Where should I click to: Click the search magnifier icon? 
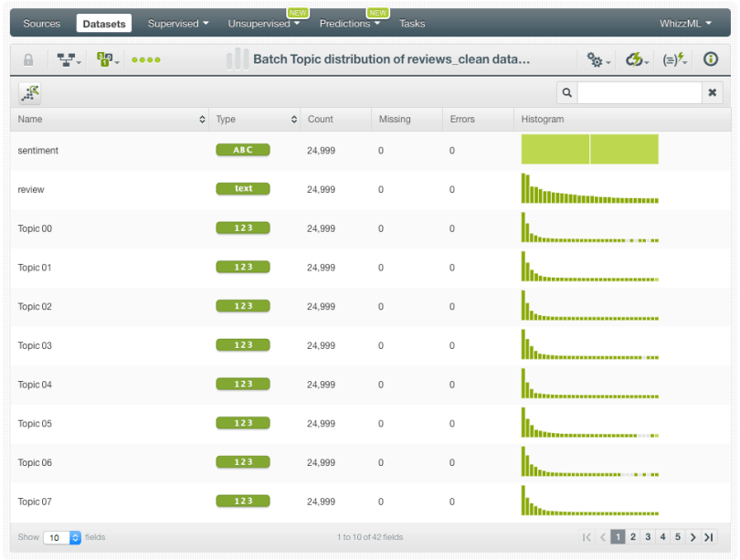point(567,92)
